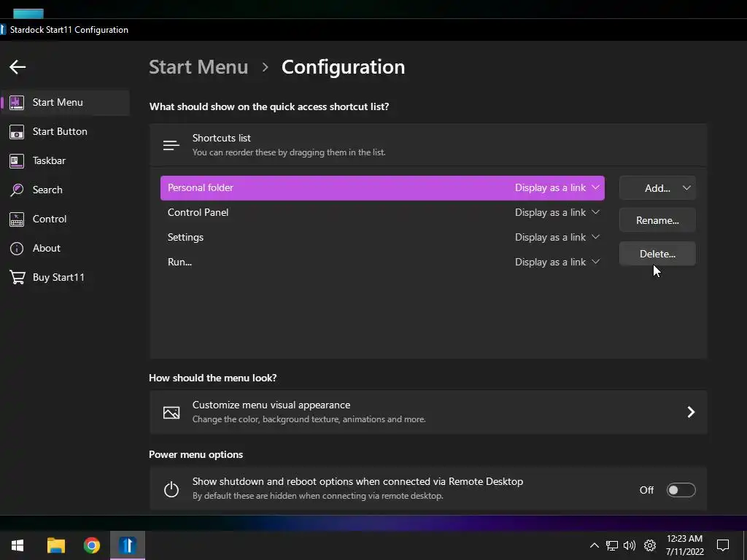Select the Personal folder shortcut row
The image size is (747, 560).
[x=382, y=187]
